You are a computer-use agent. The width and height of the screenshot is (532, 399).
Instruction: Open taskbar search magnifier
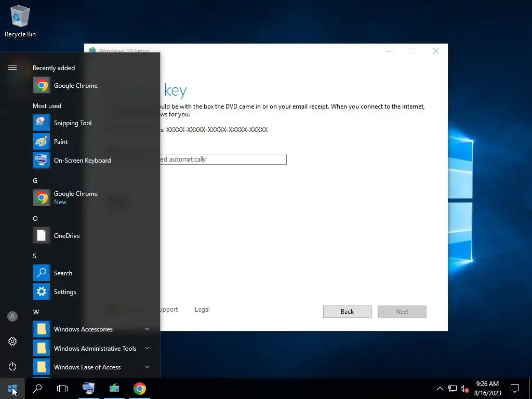[x=37, y=389]
